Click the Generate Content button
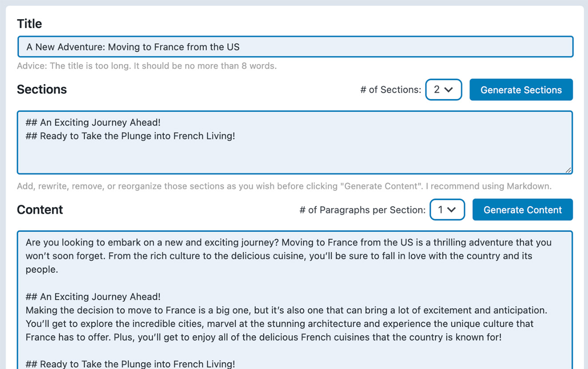 point(522,209)
